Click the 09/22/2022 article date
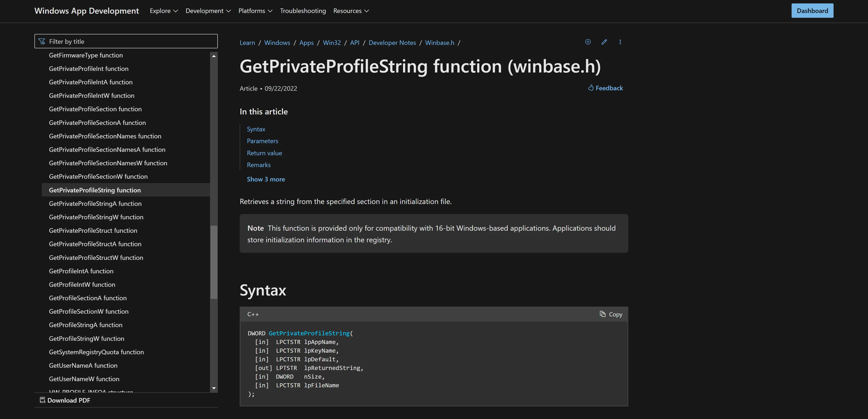 (x=281, y=89)
